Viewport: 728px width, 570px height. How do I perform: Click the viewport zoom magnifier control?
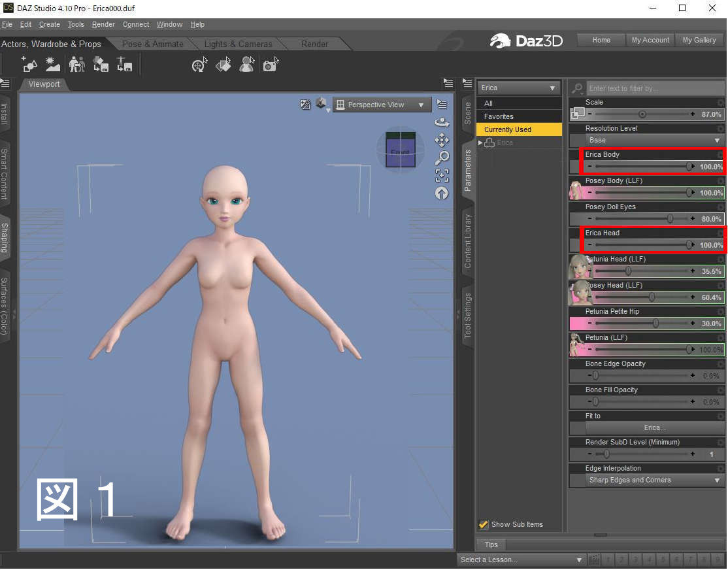pyautogui.click(x=442, y=158)
